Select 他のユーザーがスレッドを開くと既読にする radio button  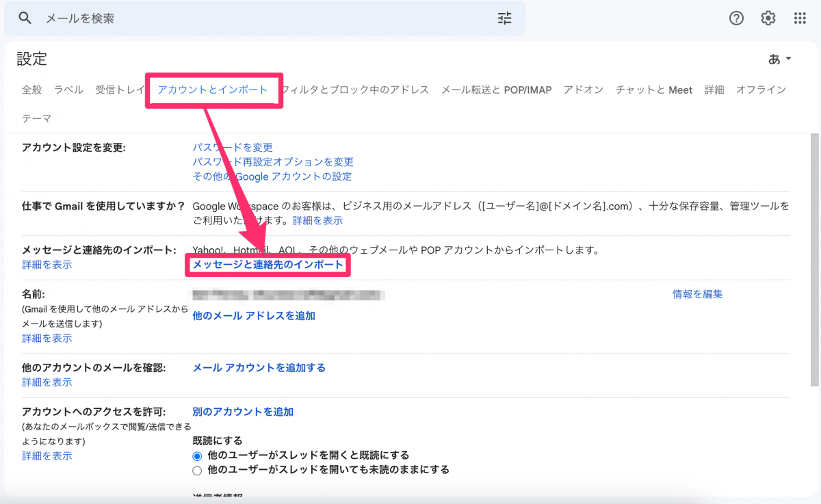196,455
